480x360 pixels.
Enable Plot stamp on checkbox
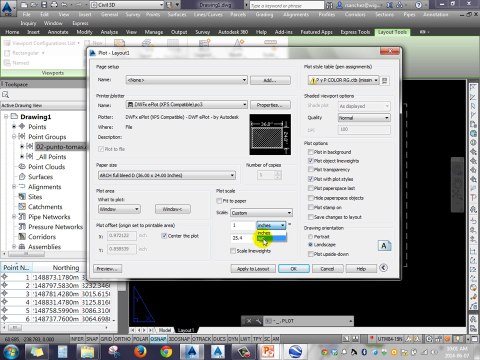point(311,207)
